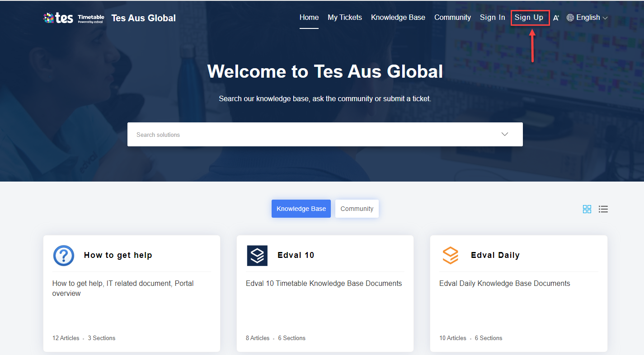Viewport: 644px width, 355px height.
Task: Select the blue Knowledge Base tab button
Action: tap(301, 209)
